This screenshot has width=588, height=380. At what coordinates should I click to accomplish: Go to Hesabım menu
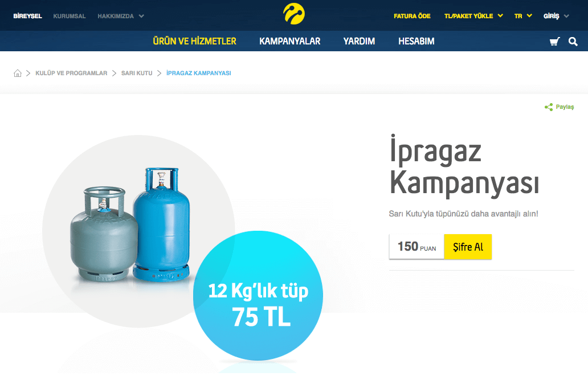pyautogui.click(x=416, y=41)
